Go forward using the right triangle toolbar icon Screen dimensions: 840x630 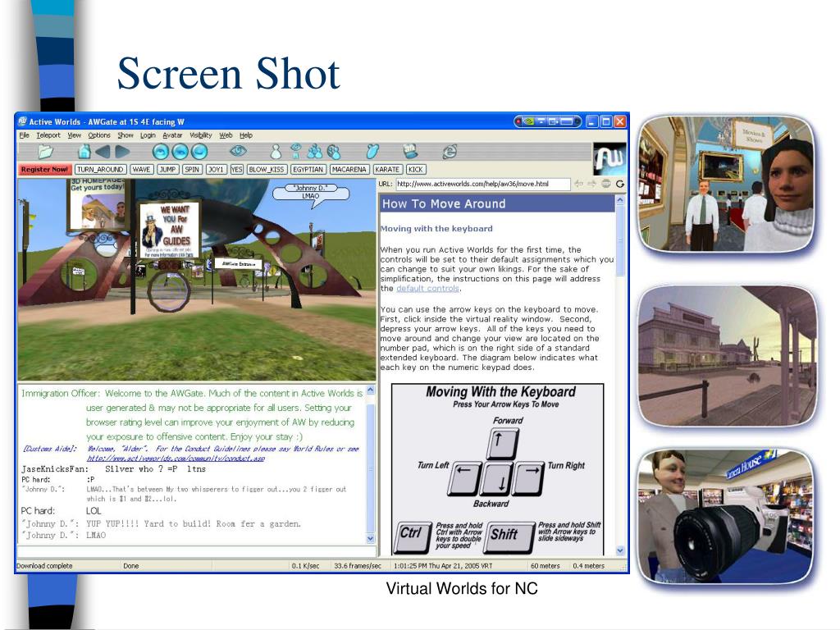[123, 152]
